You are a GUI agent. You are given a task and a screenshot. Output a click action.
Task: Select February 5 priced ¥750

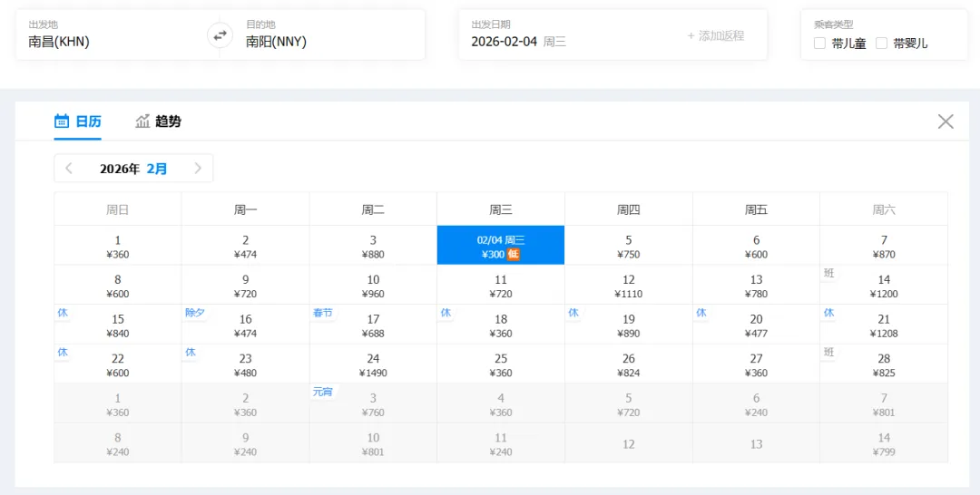pos(629,246)
